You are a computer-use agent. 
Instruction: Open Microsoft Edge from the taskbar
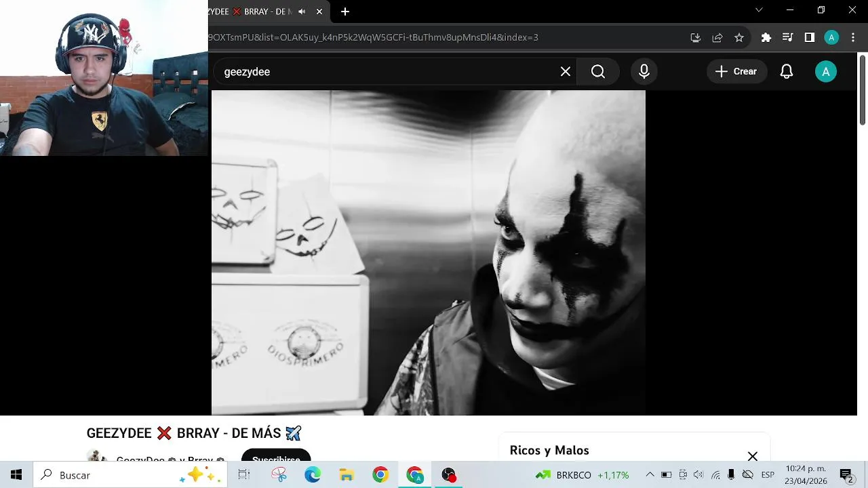[313, 475]
